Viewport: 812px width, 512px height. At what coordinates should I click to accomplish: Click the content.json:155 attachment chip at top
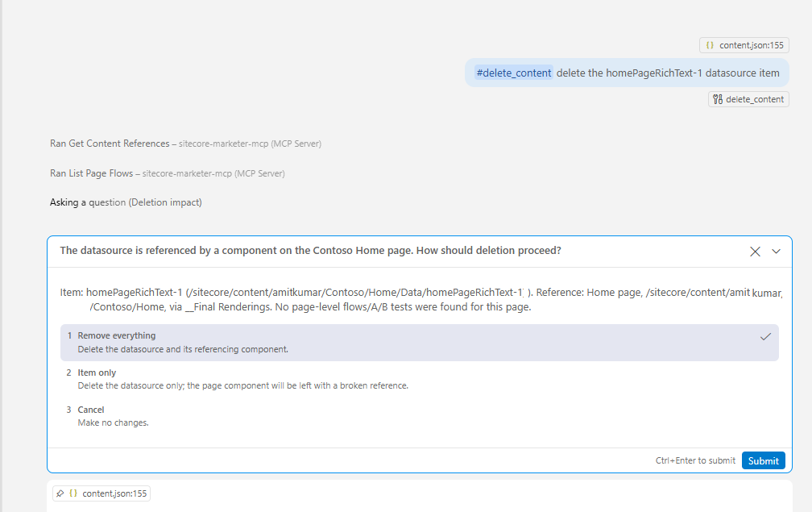(x=744, y=45)
